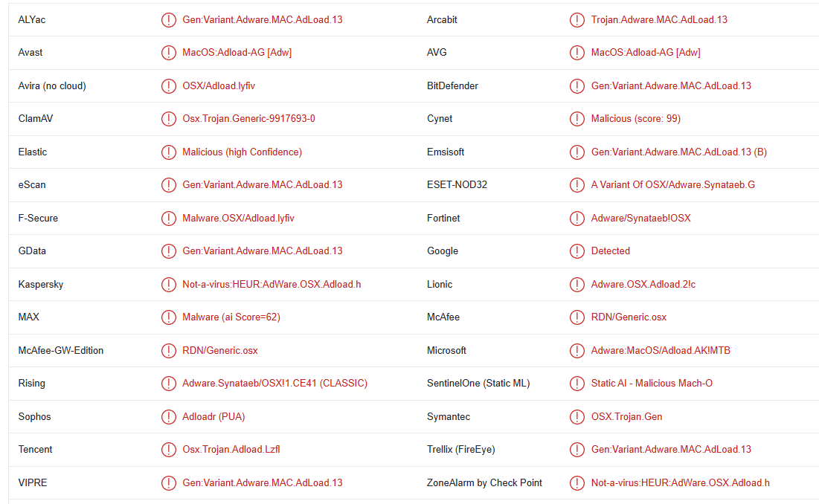The image size is (819, 504).
Task: Click the alert icon beside Google's Detected
Action: (x=577, y=251)
